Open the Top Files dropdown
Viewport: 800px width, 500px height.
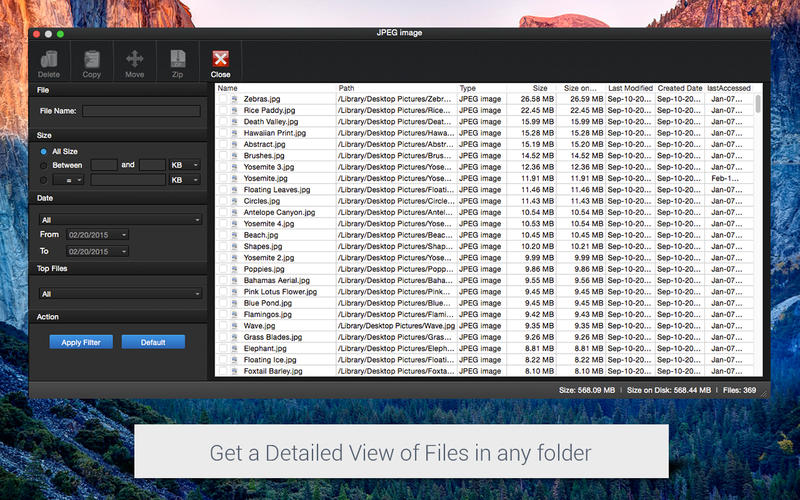(x=120, y=294)
